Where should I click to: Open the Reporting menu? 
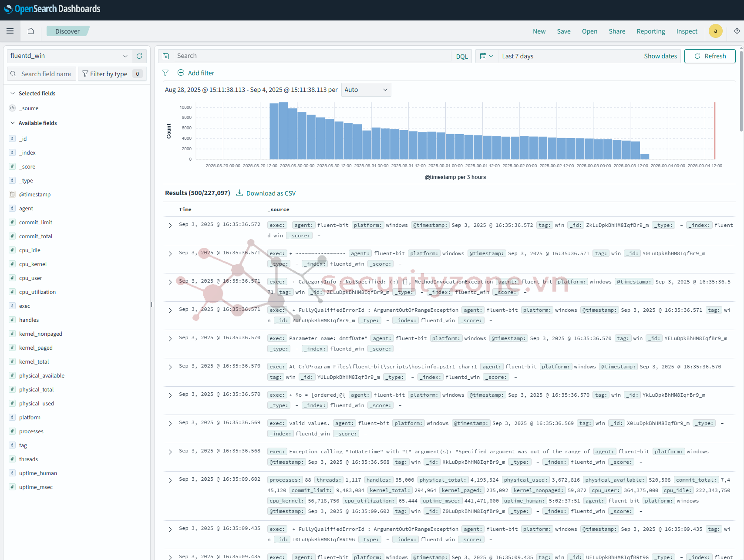pos(651,31)
